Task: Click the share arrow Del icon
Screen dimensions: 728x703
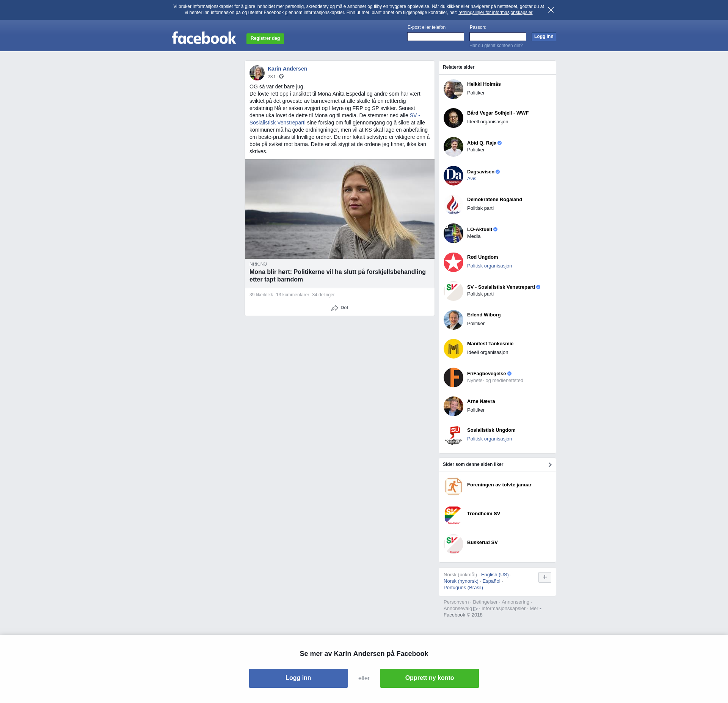Action: (x=334, y=308)
